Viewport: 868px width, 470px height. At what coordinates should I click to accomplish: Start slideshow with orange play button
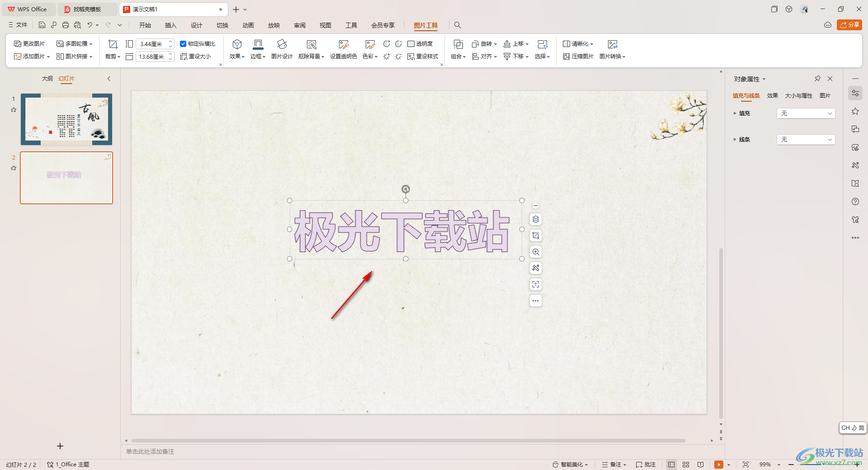[x=718, y=465]
